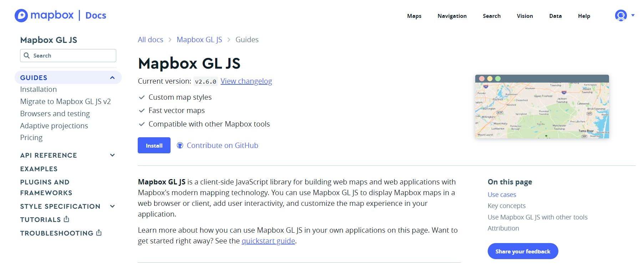
Task: Expand the Style Specification section
Action: pos(112,206)
